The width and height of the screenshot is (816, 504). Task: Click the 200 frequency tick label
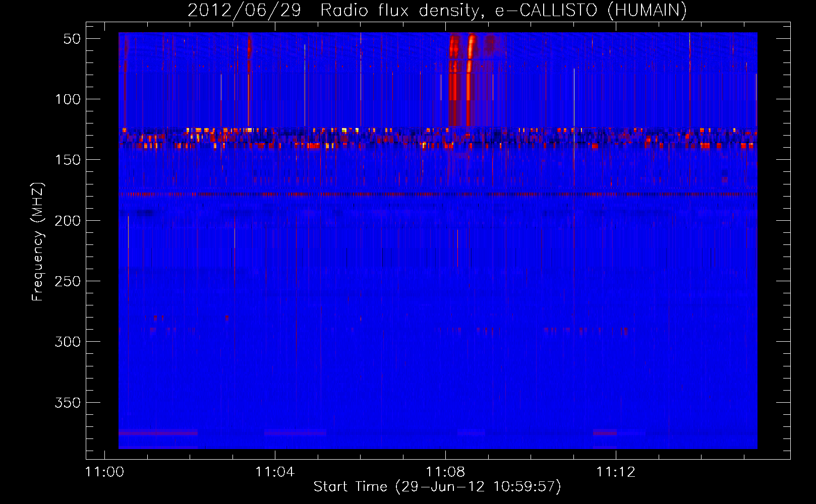[68, 221]
